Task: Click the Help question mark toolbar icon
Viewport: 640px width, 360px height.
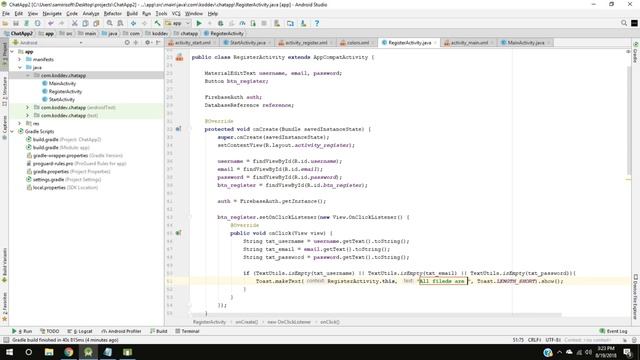Action: [317, 23]
